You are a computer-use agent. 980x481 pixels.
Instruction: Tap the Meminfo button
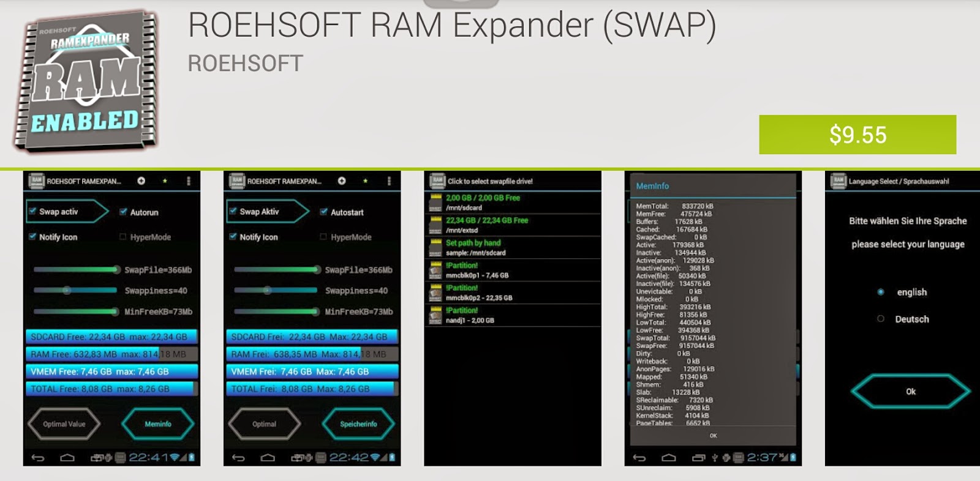click(158, 424)
